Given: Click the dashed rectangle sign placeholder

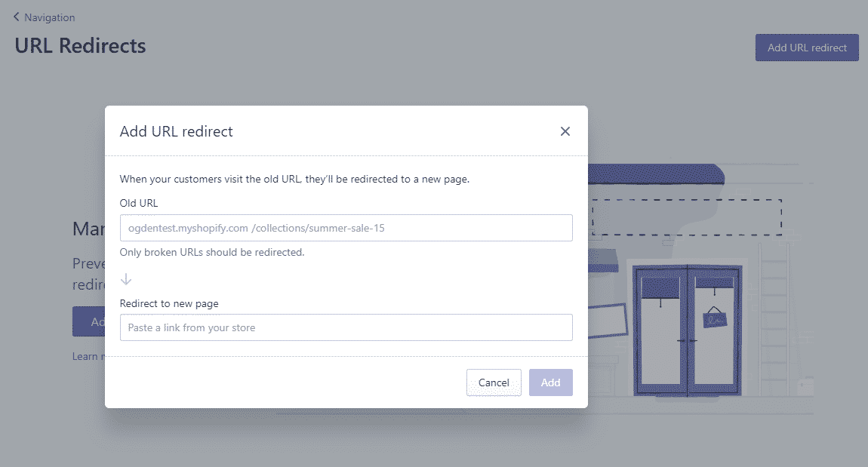Looking at the screenshot, I should [685, 217].
